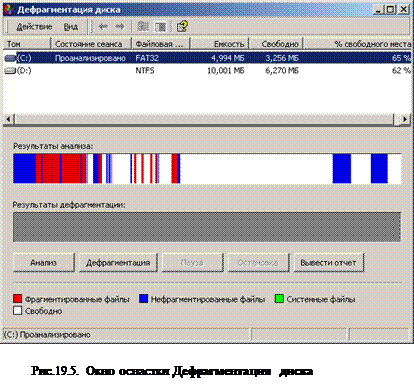
Task: Click the Back arrow toolbar icon
Action: [103, 27]
